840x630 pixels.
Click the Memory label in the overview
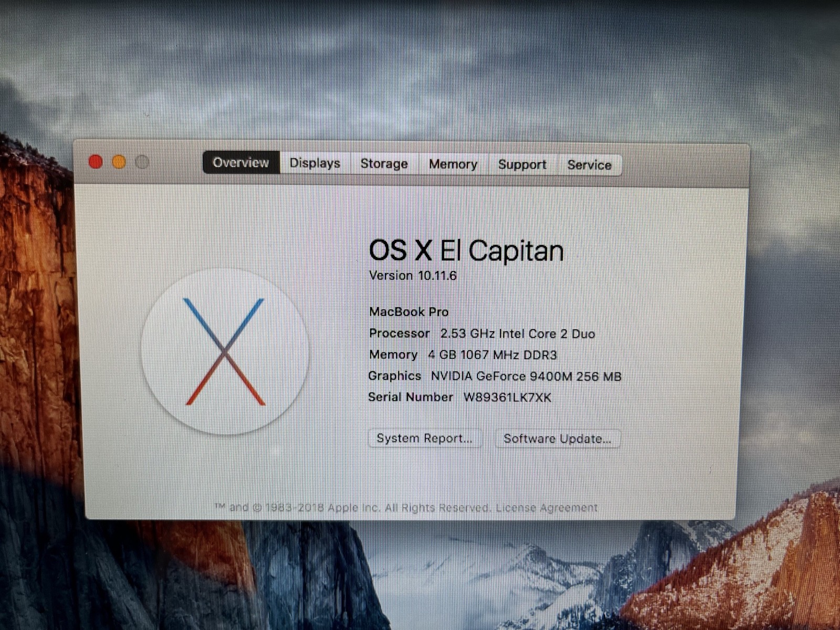pyautogui.click(x=393, y=355)
